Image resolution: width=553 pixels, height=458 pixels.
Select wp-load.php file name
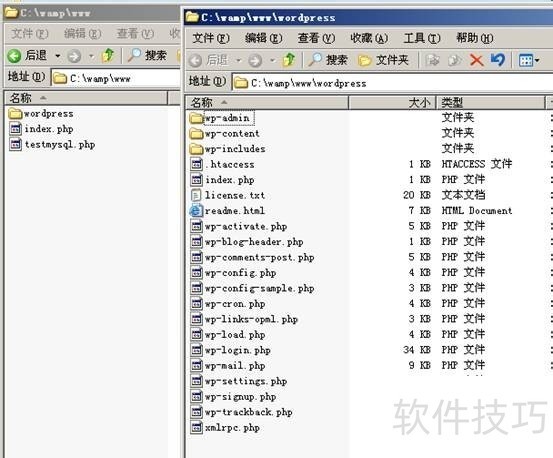click(235, 335)
